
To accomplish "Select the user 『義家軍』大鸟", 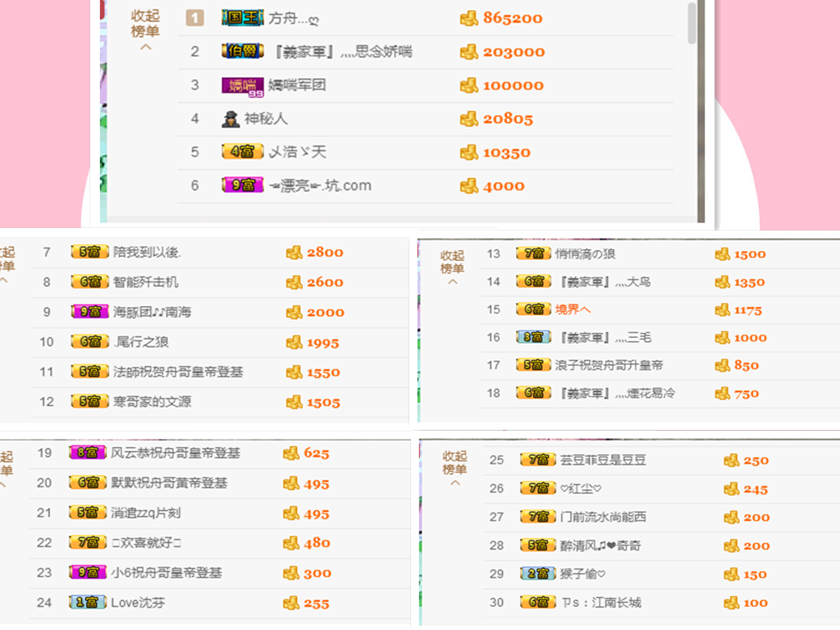I will [x=605, y=282].
